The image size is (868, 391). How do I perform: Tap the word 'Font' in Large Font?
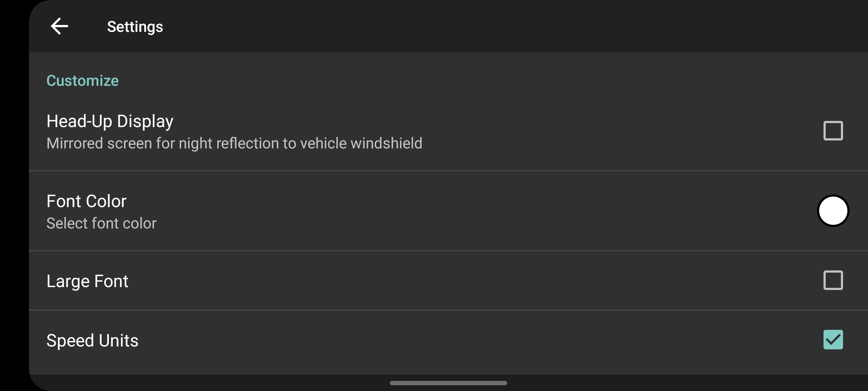tap(111, 281)
